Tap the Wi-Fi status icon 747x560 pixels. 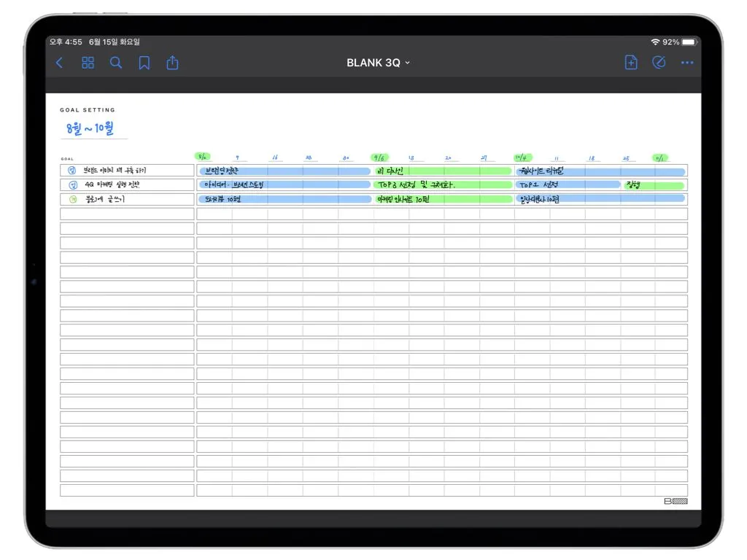(x=656, y=42)
